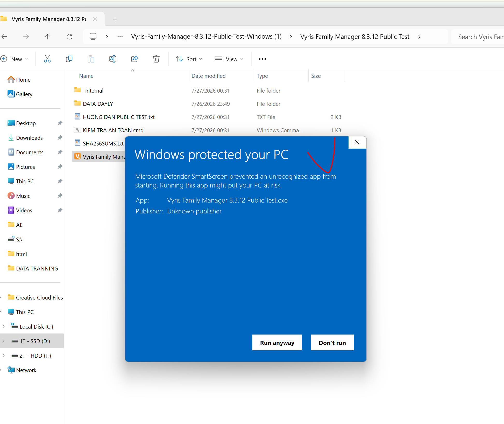Screen dimensions: 504x424
Task: Open pinned This PC item
Action: [x=25, y=182]
